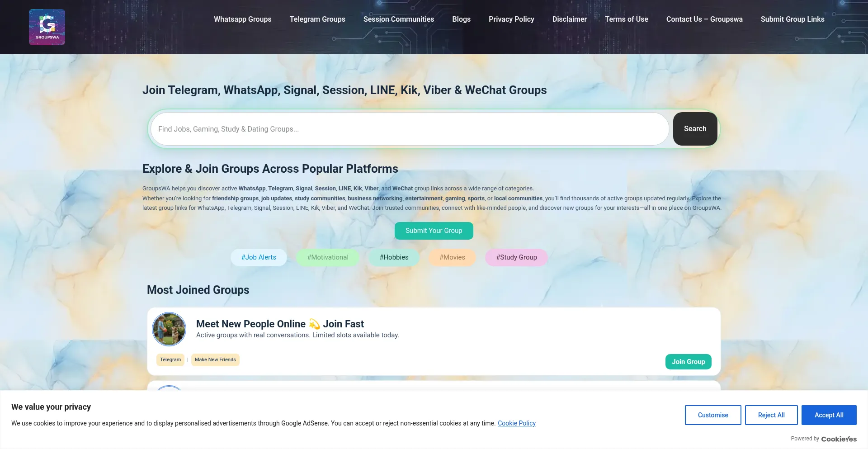Image resolution: width=868 pixels, height=449 pixels.
Task: Open Meet New People Online group title
Action: [280, 324]
